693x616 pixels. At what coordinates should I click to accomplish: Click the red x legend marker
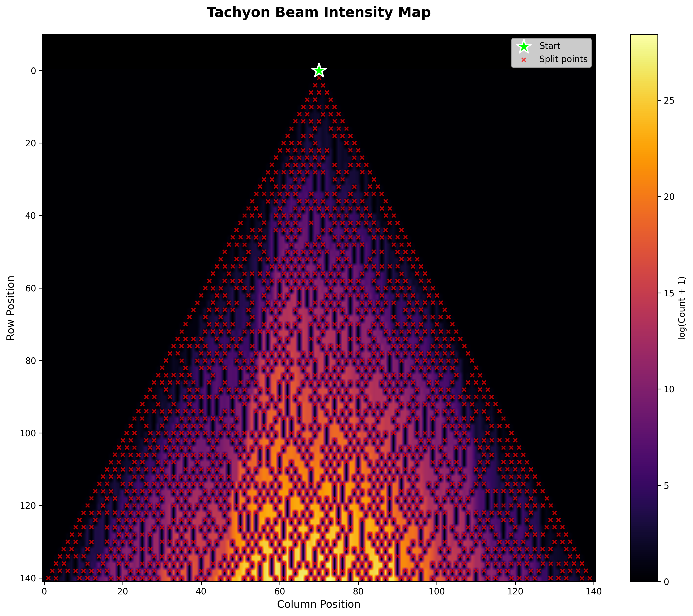click(x=524, y=60)
